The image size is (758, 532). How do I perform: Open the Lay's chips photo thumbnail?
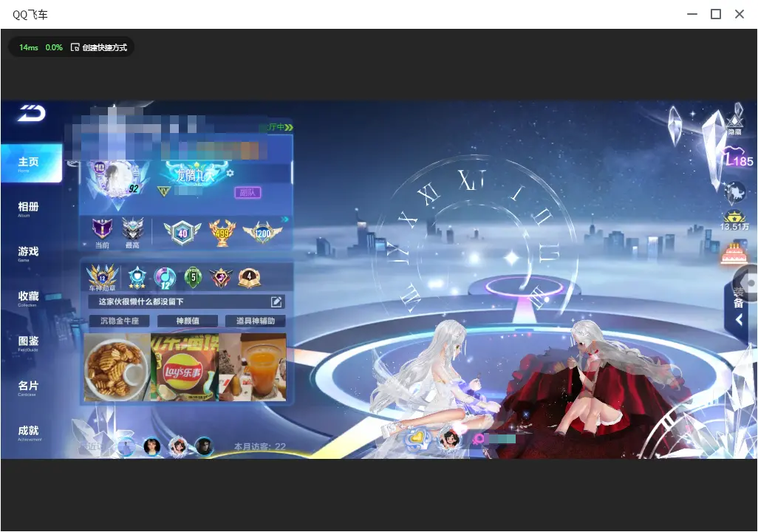pyautogui.click(x=185, y=367)
